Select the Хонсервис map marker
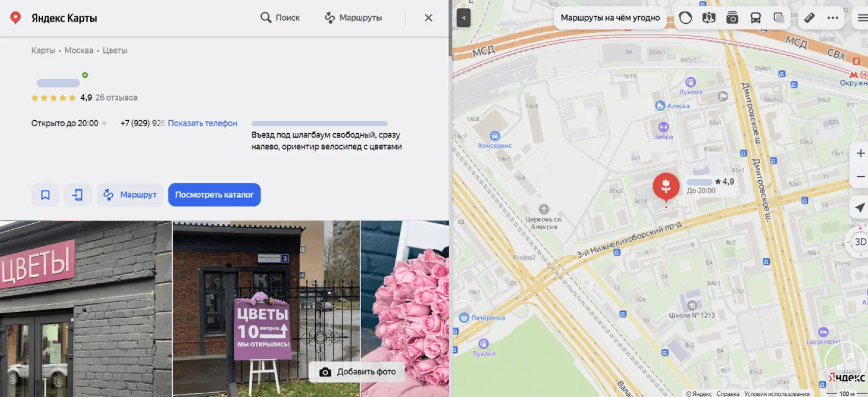This screenshot has height=397, width=868. (x=494, y=136)
